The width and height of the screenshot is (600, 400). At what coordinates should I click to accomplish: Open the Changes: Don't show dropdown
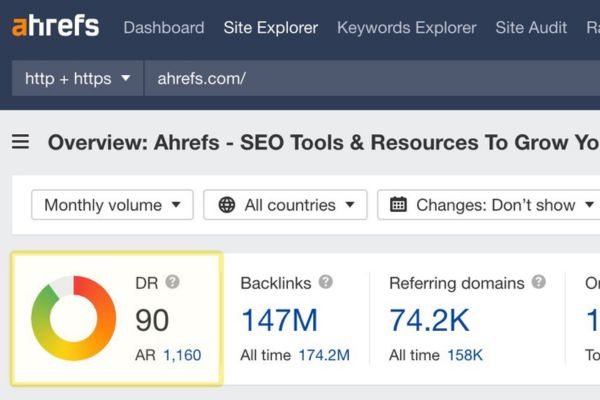coord(489,205)
